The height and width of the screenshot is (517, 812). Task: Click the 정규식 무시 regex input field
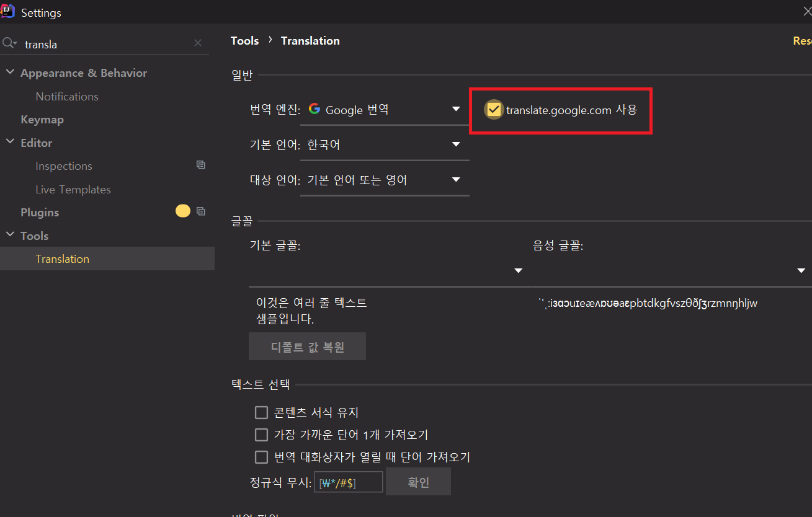(x=349, y=482)
